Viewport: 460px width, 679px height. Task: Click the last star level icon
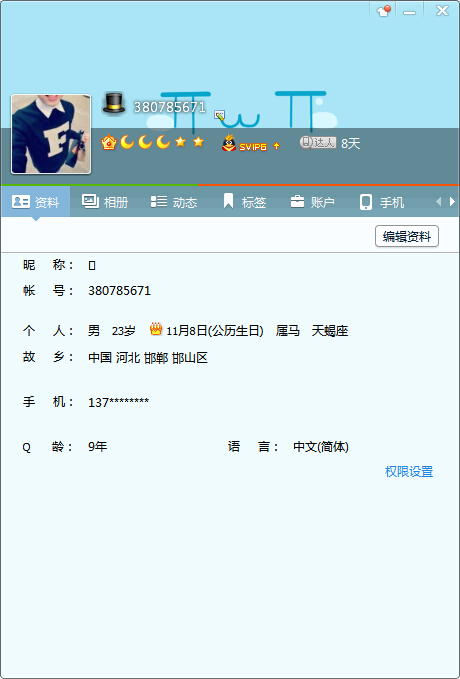tap(198, 142)
